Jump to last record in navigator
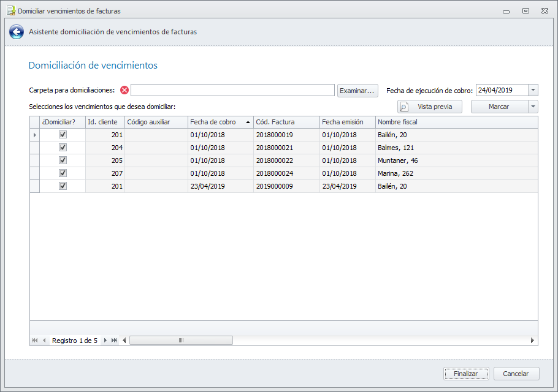 (114, 341)
